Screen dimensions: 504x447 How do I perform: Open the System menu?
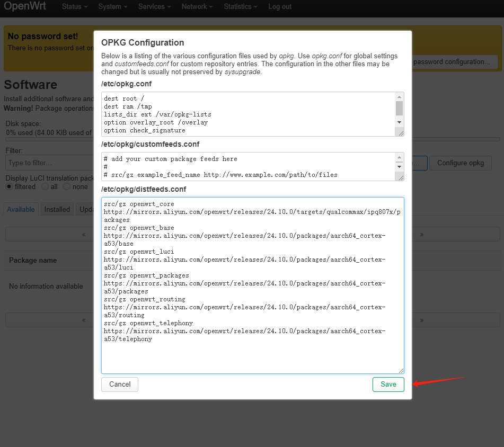pyautogui.click(x=113, y=6)
